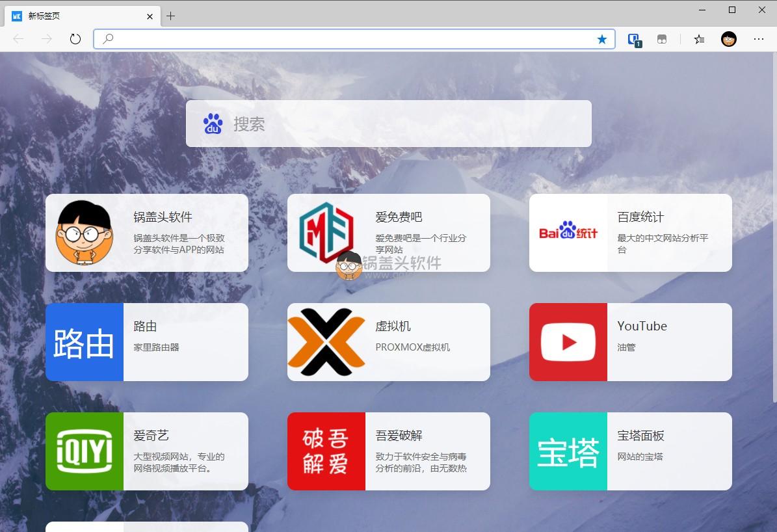The height and width of the screenshot is (532, 777).
Task: Open the extension icon with badge 1
Action: (x=635, y=40)
